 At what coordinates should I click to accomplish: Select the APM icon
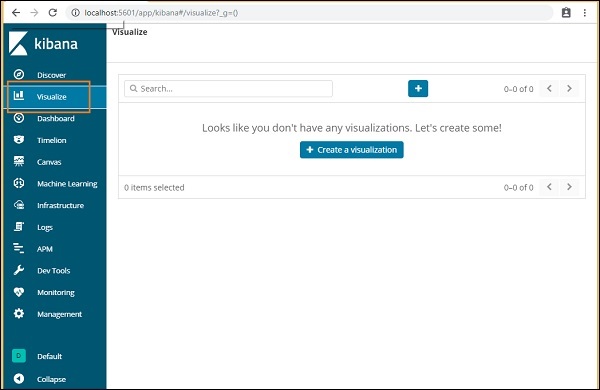click(19, 248)
